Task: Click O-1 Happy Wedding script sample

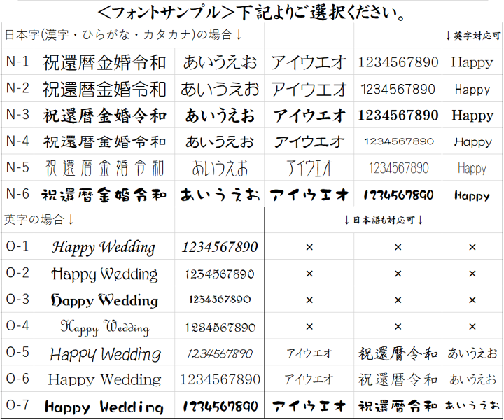Action: [x=104, y=248]
